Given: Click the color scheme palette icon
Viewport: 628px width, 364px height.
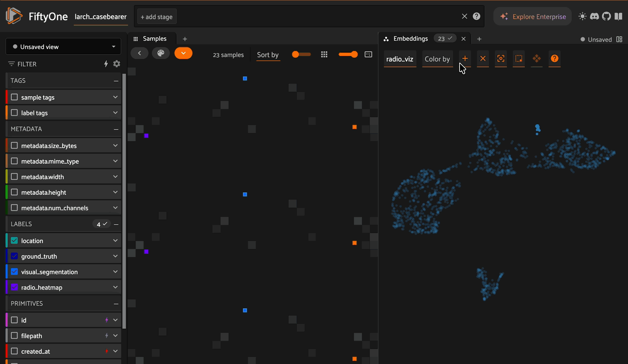Looking at the screenshot, I should (x=161, y=53).
